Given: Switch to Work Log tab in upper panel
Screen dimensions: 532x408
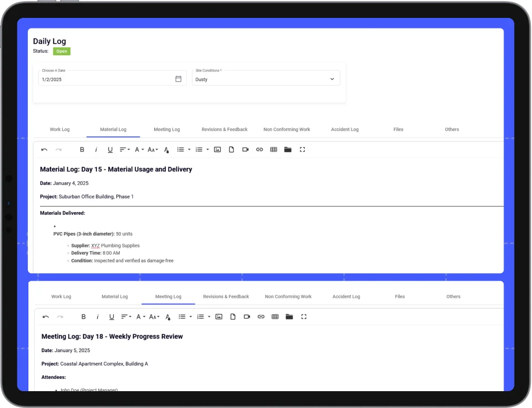Looking at the screenshot, I should pyautogui.click(x=59, y=130).
